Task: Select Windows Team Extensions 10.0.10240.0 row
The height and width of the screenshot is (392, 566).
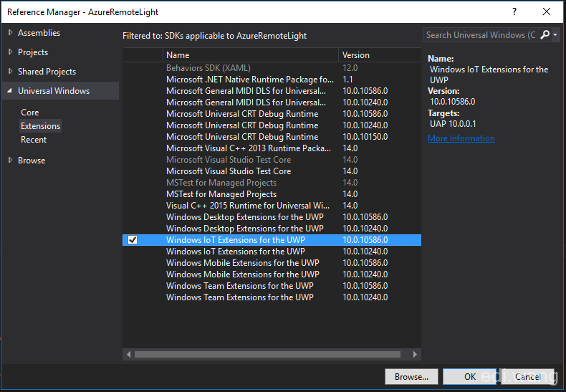Action: [x=272, y=297]
